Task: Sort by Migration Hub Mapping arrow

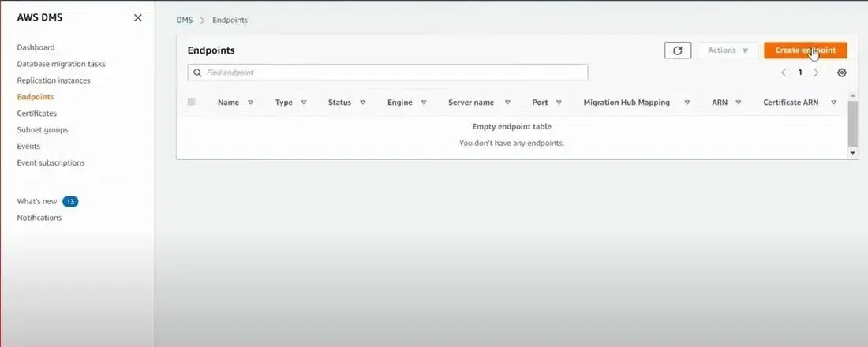Action: tap(687, 103)
